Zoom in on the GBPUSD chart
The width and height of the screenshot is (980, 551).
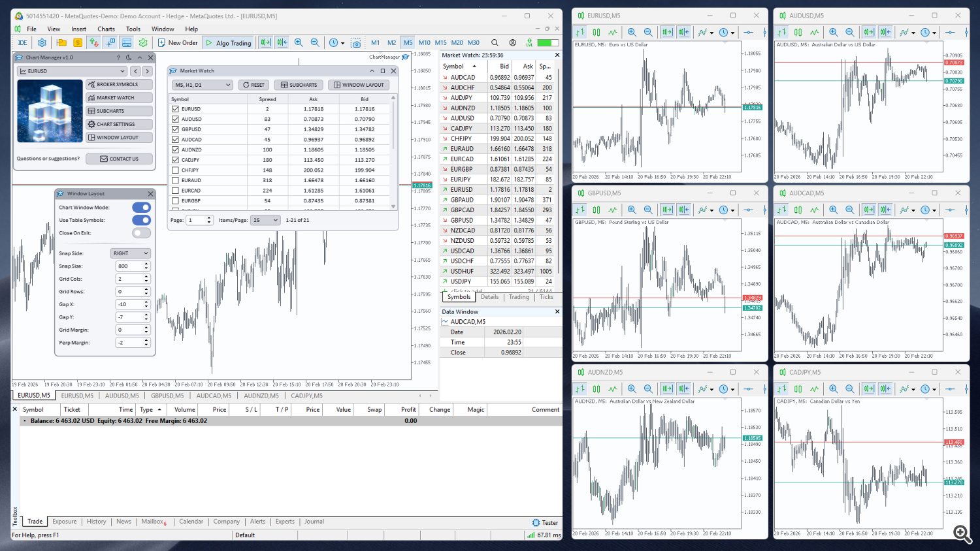pos(631,210)
